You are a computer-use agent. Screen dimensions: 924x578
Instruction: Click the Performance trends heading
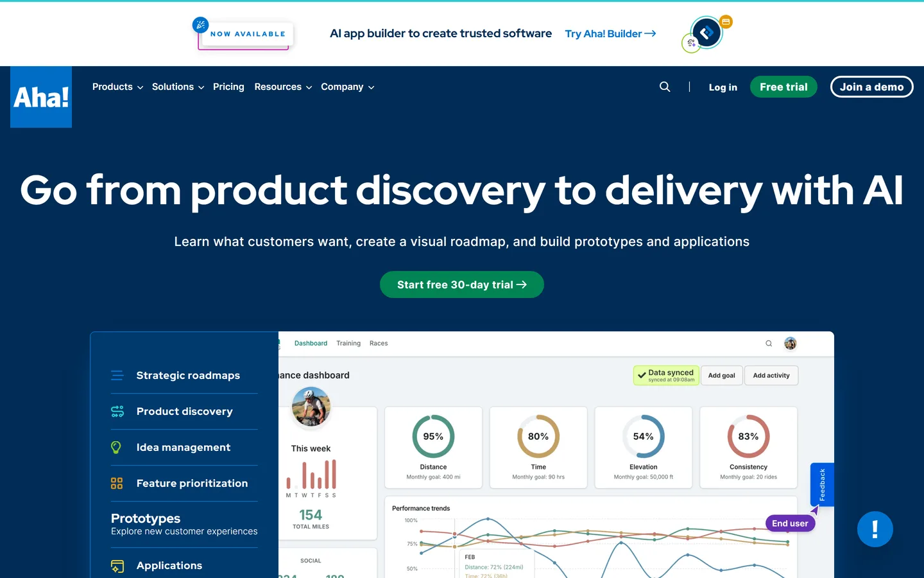[x=421, y=509]
